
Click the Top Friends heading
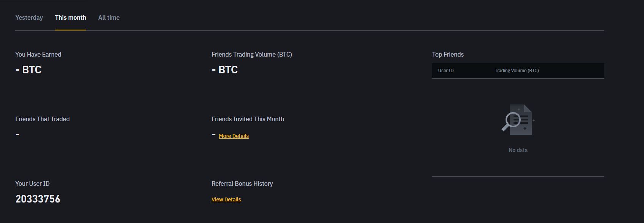448,54
